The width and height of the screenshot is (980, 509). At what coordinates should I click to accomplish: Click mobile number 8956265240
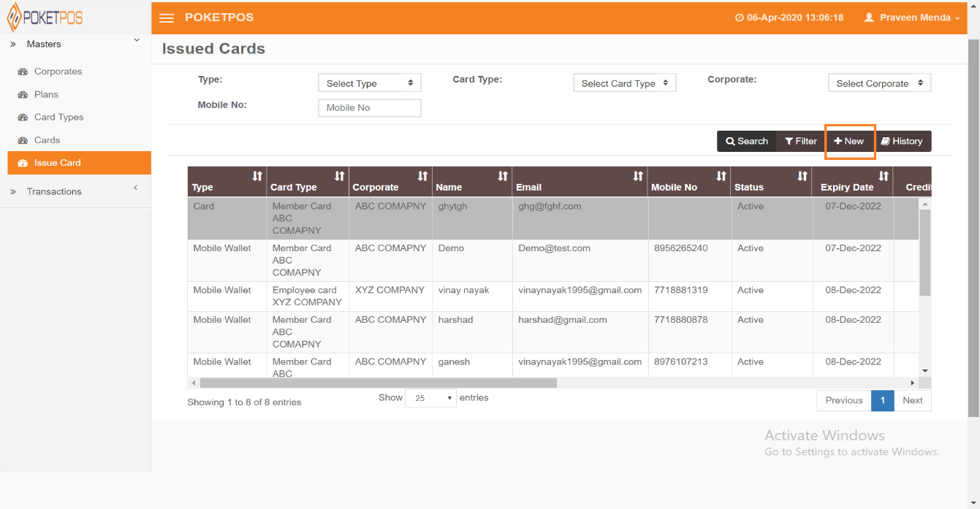tap(680, 248)
